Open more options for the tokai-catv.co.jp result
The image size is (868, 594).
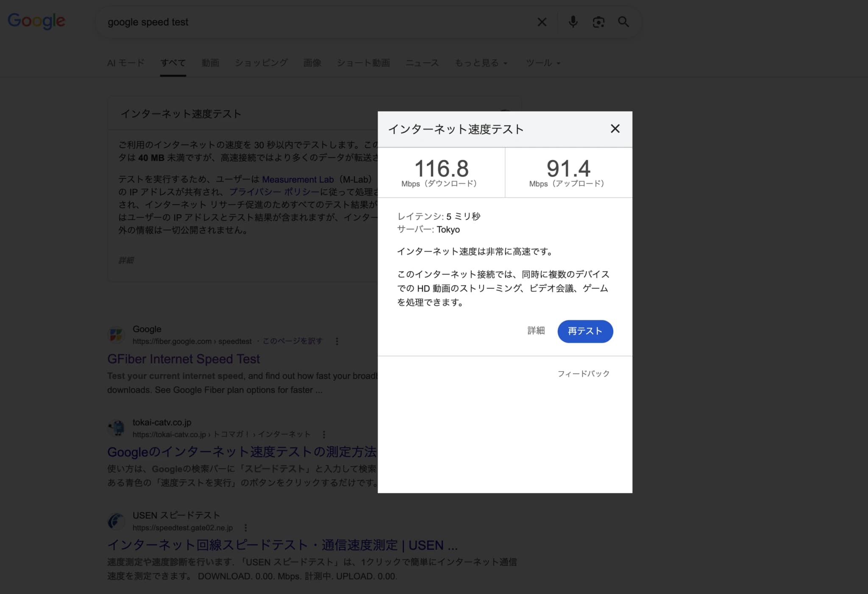pos(324,434)
